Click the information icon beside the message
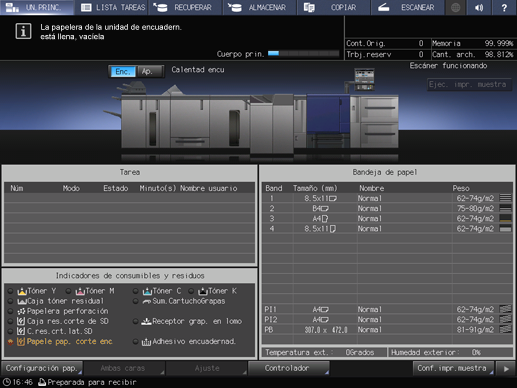The height and width of the screenshot is (388, 517). (23, 31)
